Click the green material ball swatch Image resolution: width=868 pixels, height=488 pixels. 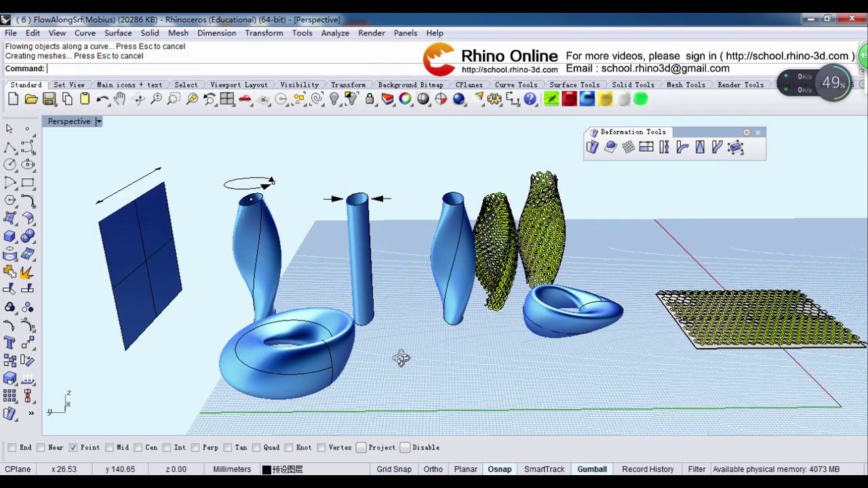[640, 100]
